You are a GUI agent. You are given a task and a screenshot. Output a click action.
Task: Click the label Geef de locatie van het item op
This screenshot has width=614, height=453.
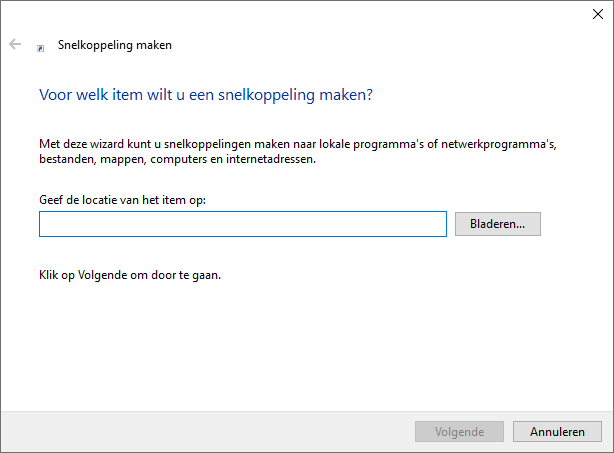[122, 200]
